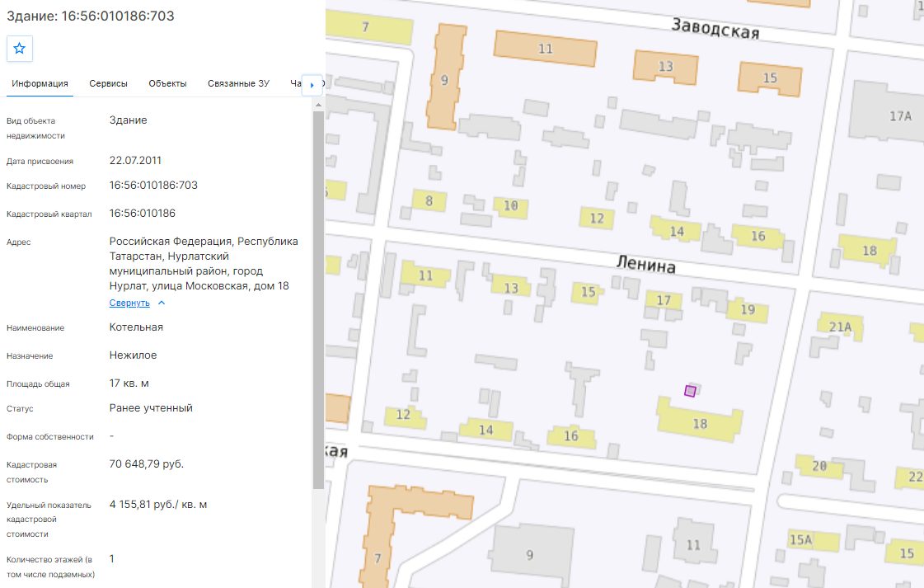The width and height of the screenshot is (924, 588).
Task: Select the cadastral number value 16:56:010186:703 in the Кадастровый номер row
Action: pos(153,186)
